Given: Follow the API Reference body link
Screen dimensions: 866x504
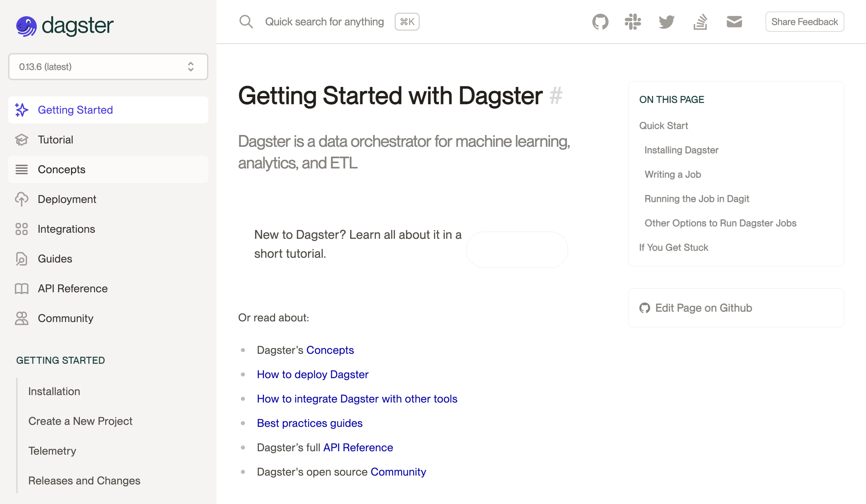Looking at the screenshot, I should click(358, 447).
